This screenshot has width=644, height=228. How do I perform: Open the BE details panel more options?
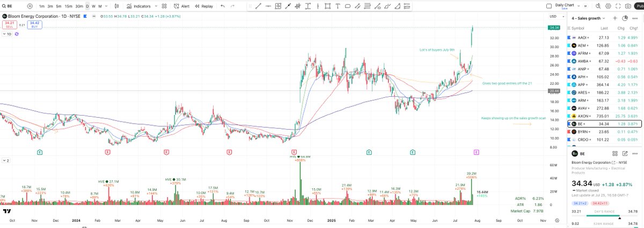[635, 153]
